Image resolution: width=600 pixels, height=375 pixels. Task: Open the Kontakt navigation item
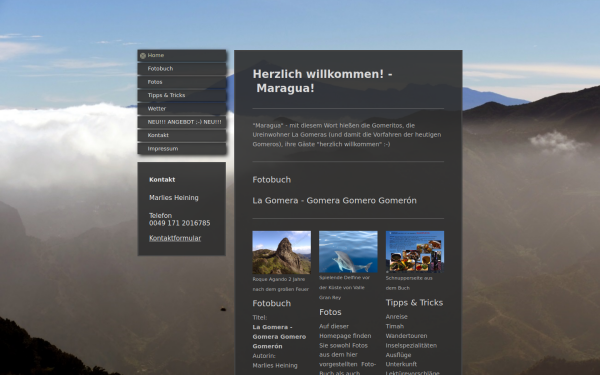point(182,135)
